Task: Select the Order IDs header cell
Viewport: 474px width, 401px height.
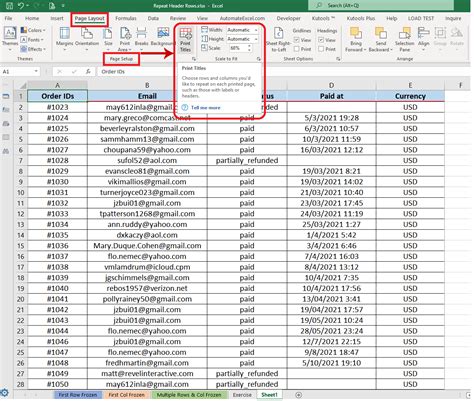Action: pos(57,96)
